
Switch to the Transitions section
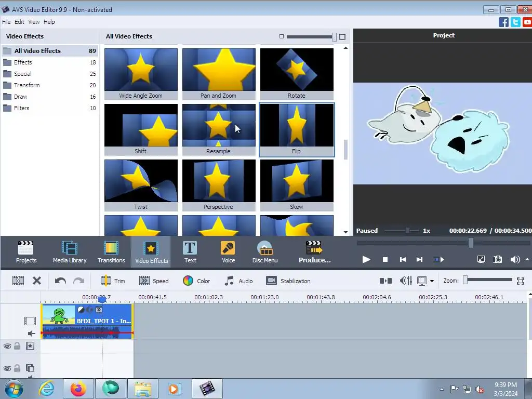click(x=111, y=252)
